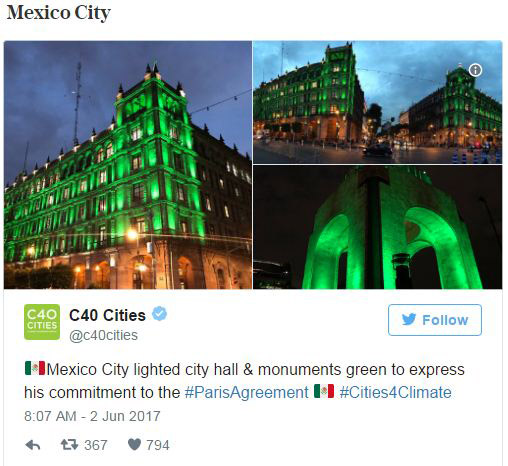Open the @c40cities handle
The image size is (508, 466).
103,335
